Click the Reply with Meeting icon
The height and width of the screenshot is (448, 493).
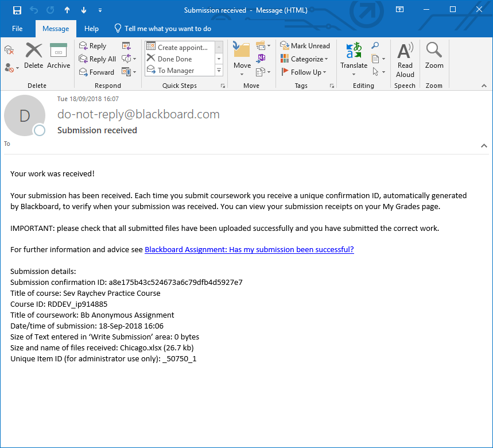(126, 46)
